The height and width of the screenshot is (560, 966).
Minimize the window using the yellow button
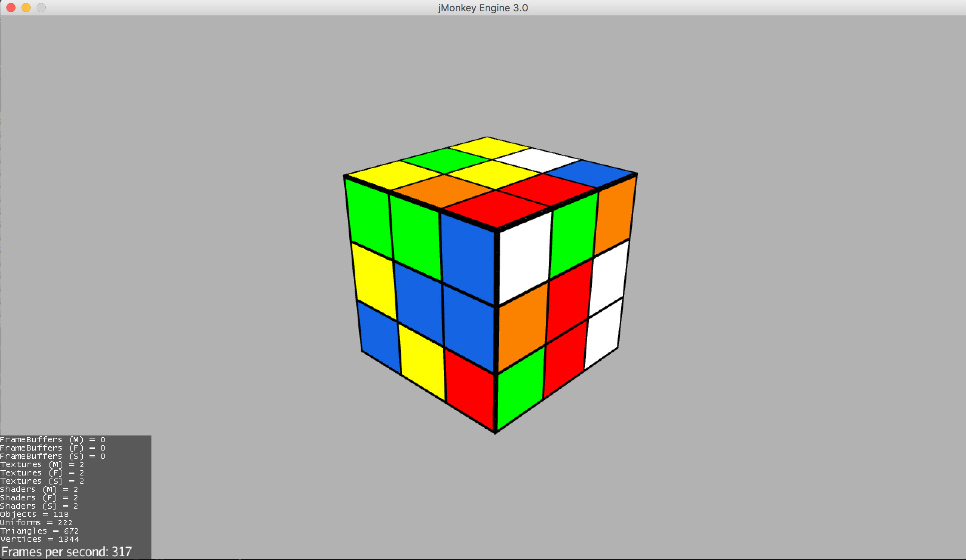(x=26, y=8)
